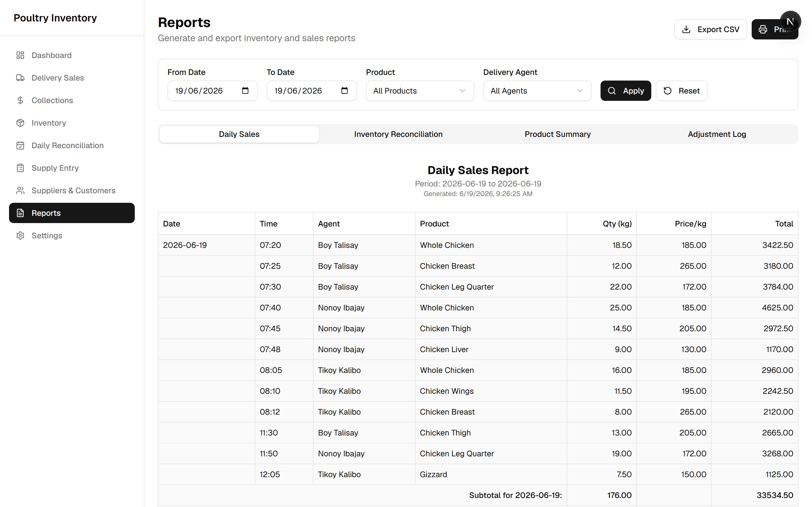Image resolution: width=812 pixels, height=507 pixels.
Task: Switch to Product Summary tab
Action: click(x=558, y=134)
